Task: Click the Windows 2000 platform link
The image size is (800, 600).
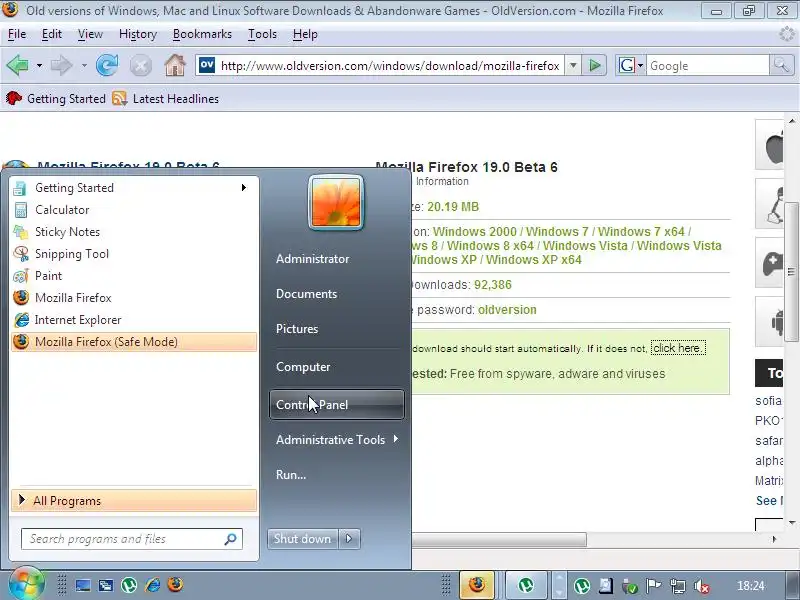Action: (474, 232)
